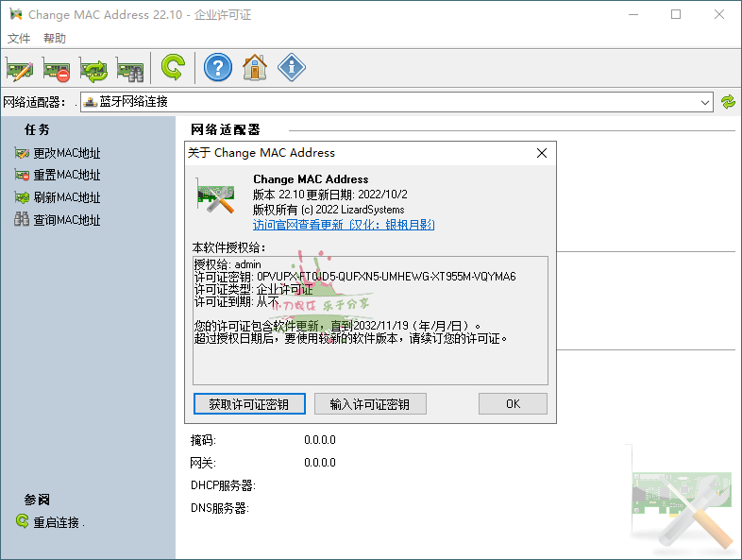The width and height of the screenshot is (742, 560).
Task: Choose 查询MAC地址 from the task sidebar
Action: tap(66, 220)
